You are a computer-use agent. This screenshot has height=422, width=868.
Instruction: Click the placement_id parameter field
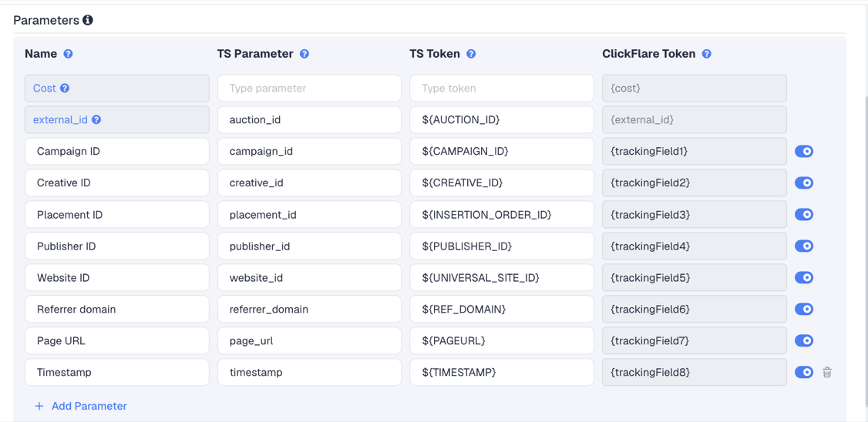pyautogui.click(x=309, y=215)
